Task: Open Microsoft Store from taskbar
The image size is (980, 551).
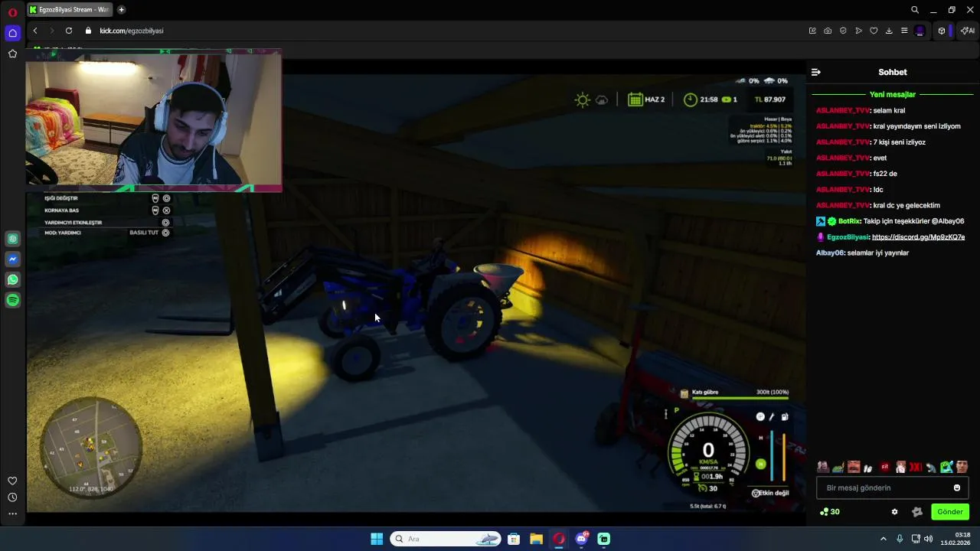Action: 514,539
